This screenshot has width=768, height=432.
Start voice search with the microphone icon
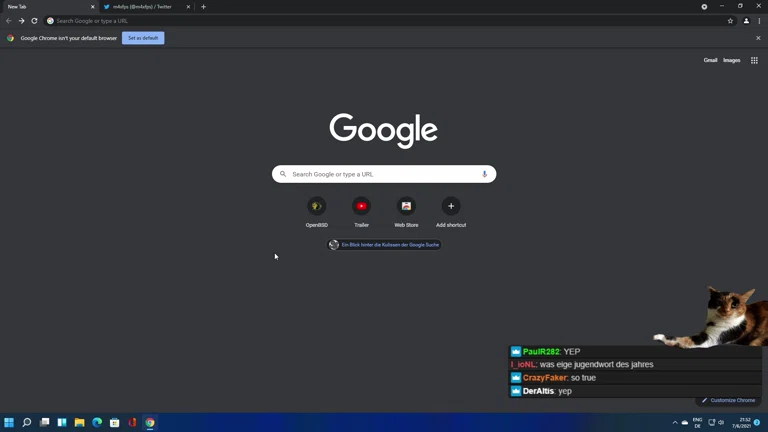(x=484, y=174)
